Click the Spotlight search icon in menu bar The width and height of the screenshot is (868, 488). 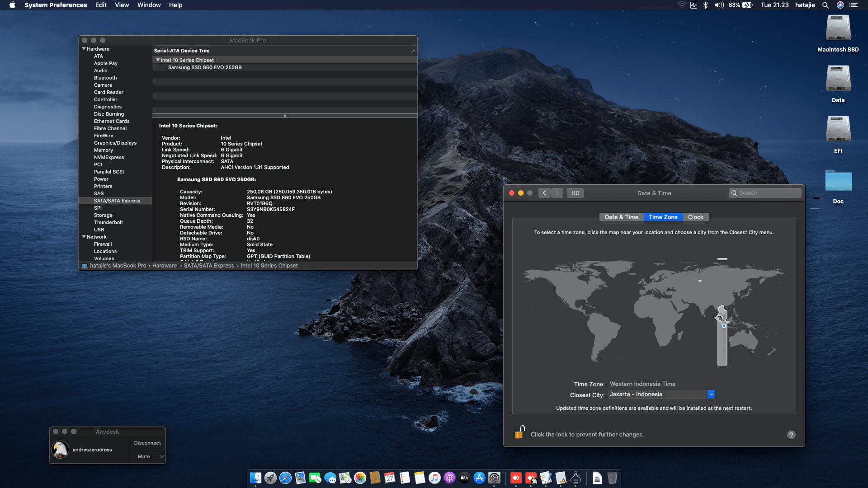[x=825, y=5]
